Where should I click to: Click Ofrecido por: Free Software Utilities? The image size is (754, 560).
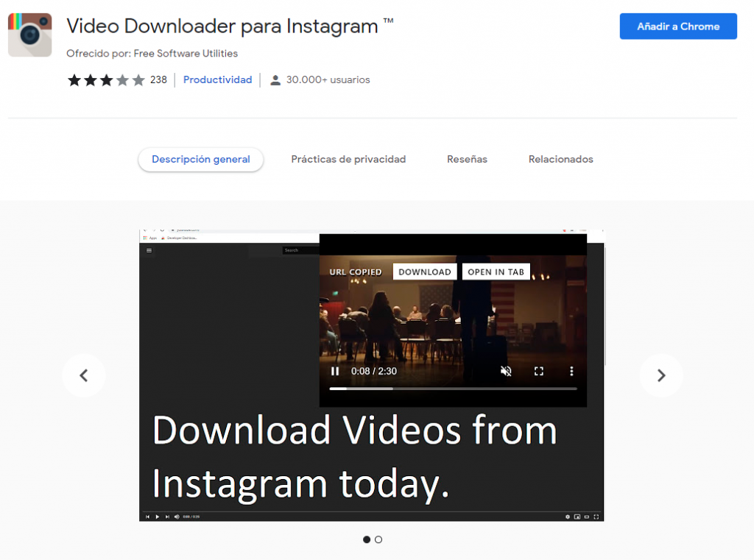click(x=152, y=54)
